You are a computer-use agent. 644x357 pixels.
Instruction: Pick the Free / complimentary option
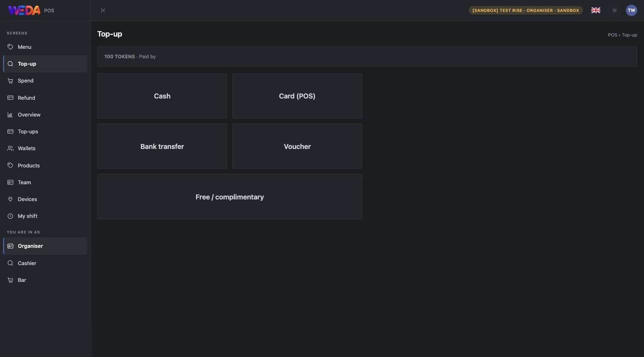(x=230, y=197)
